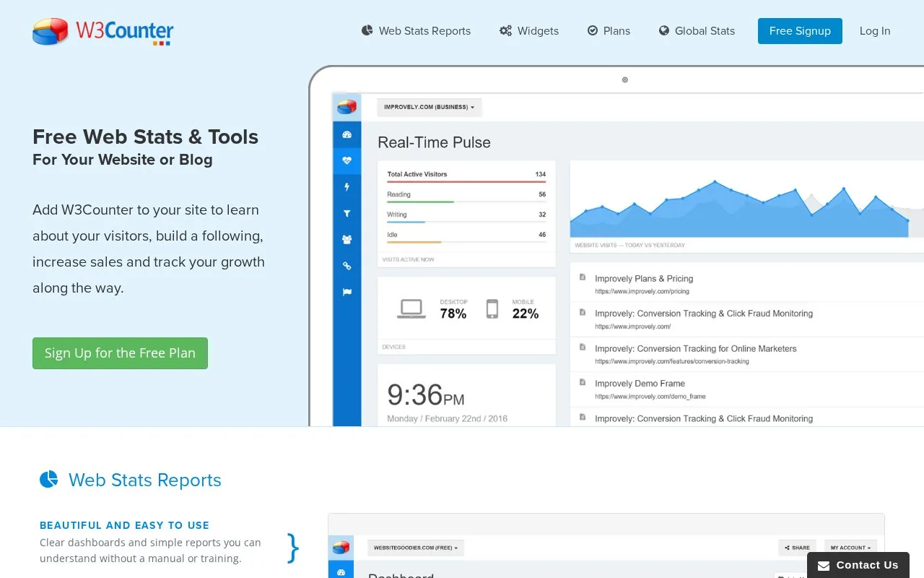Click the Web Stats Reports section heading
The height and width of the screenshot is (578, 924).
[x=145, y=480]
